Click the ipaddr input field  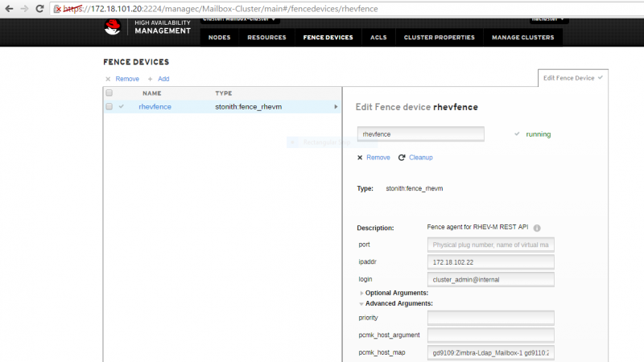pos(490,262)
